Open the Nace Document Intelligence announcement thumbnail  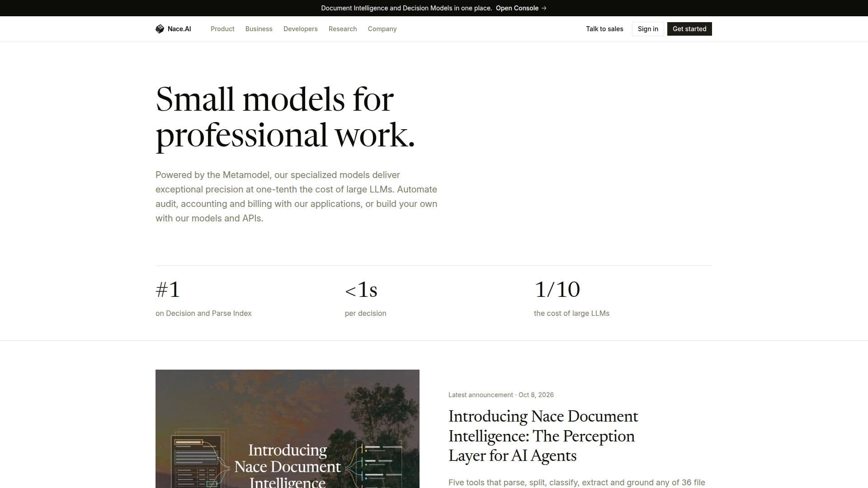288,429
